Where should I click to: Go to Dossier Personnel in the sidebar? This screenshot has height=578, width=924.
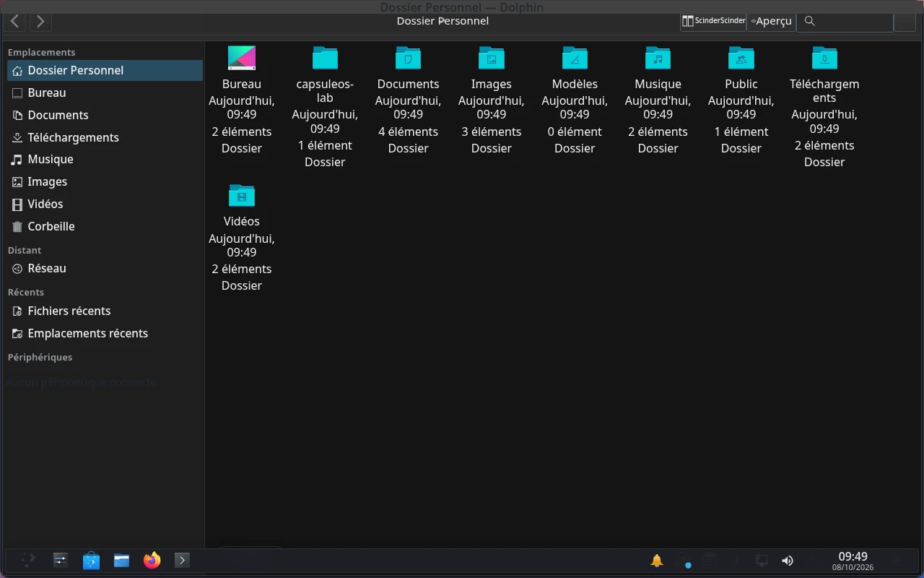[105, 70]
